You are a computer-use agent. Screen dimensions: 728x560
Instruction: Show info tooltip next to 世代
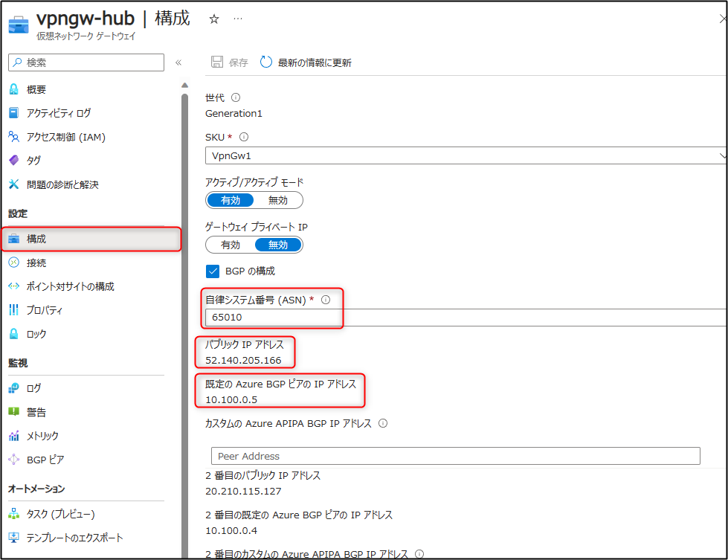pos(236,97)
